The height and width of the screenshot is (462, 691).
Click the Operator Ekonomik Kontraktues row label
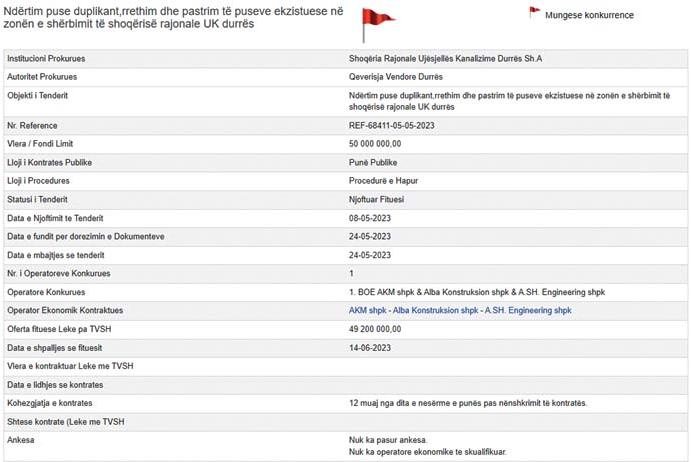point(64,311)
